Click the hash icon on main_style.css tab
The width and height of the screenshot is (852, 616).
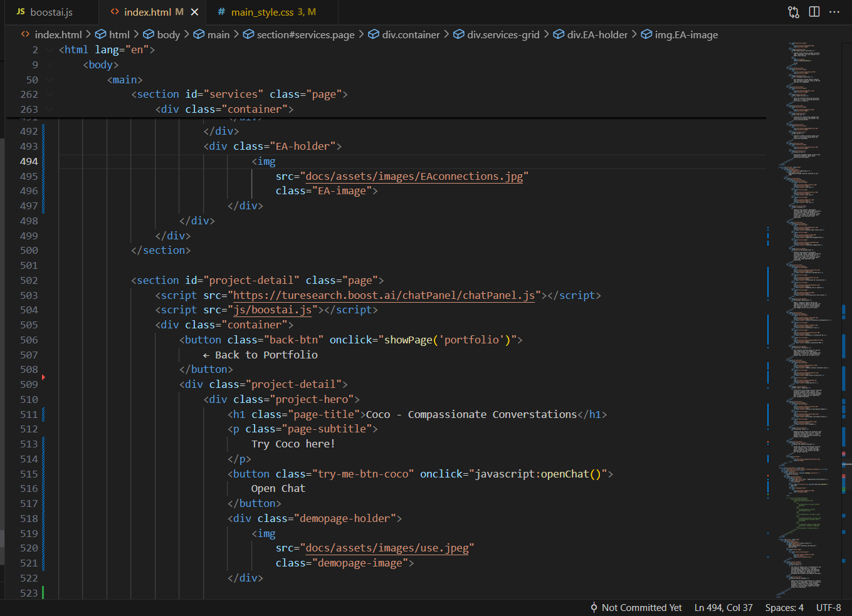click(221, 12)
